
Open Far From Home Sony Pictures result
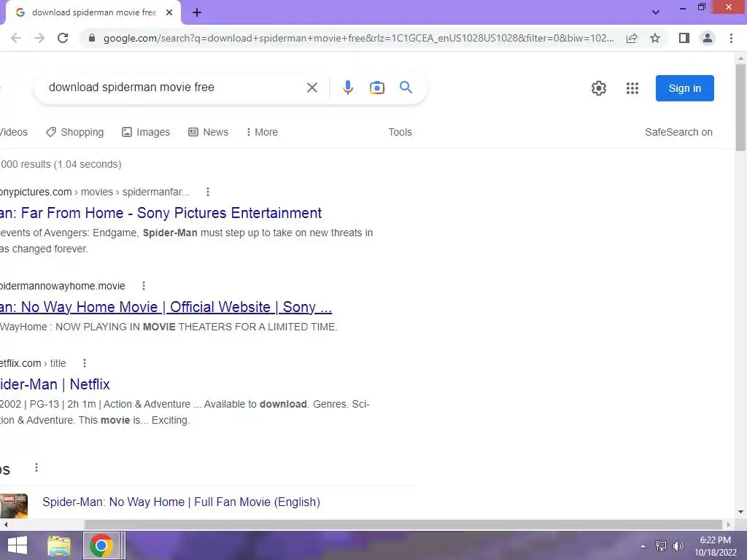160,213
